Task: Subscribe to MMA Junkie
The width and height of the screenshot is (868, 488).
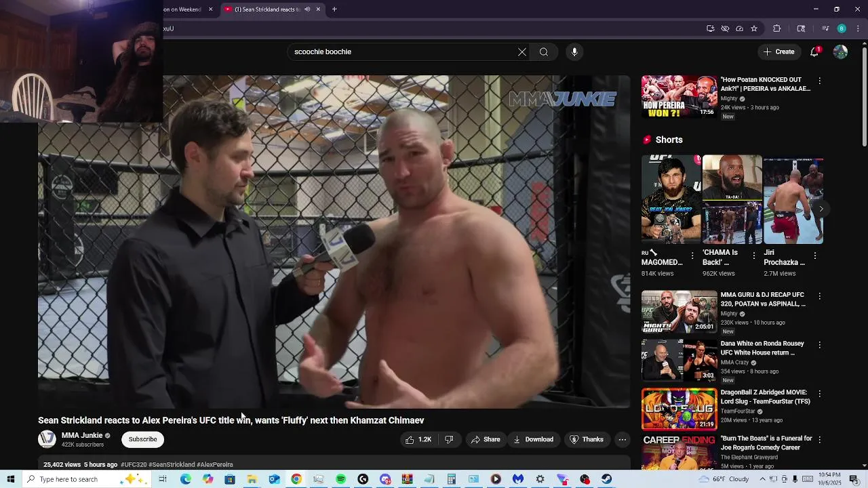Action: [x=142, y=439]
